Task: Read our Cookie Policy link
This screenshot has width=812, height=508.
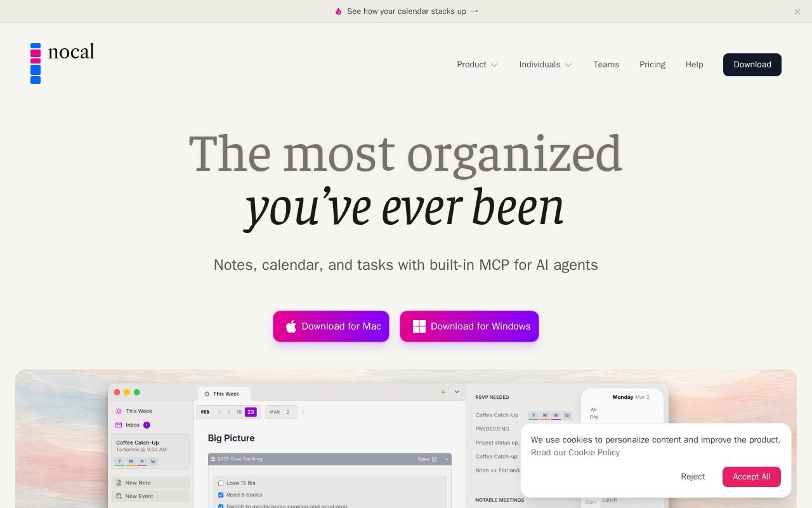Action: click(575, 453)
